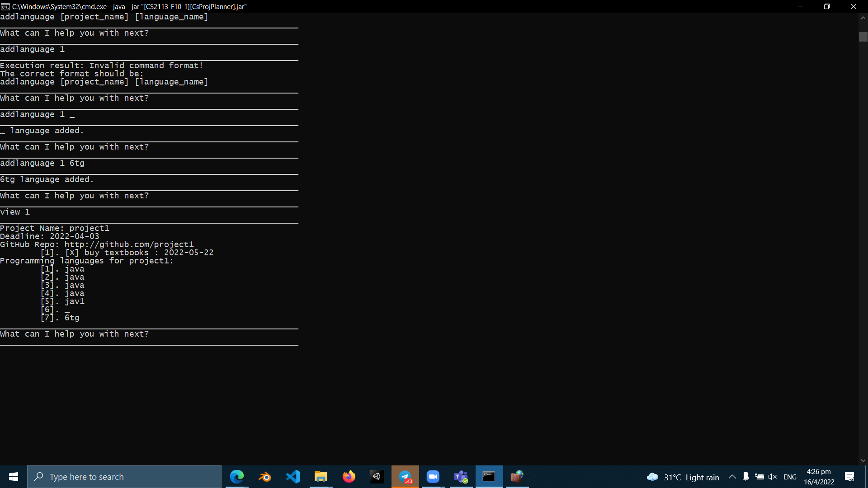Open Microsoft Edge from taskbar
The image size is (868, 488).
[237, 477]
